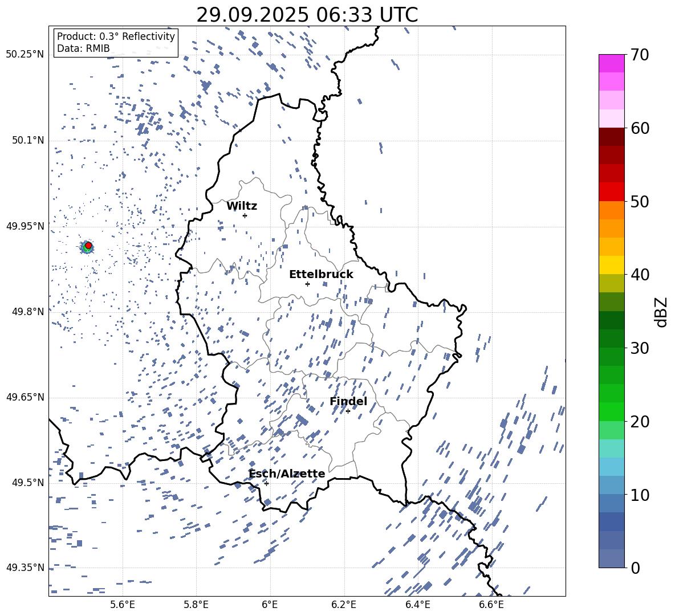Pick the darkest green swatch near 34 dBZ

click(611, 320)
